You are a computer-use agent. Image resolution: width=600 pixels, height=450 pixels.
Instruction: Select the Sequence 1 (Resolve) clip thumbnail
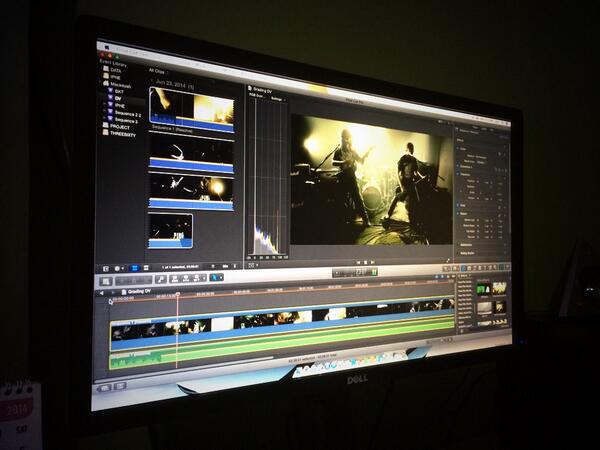point(191,110)
